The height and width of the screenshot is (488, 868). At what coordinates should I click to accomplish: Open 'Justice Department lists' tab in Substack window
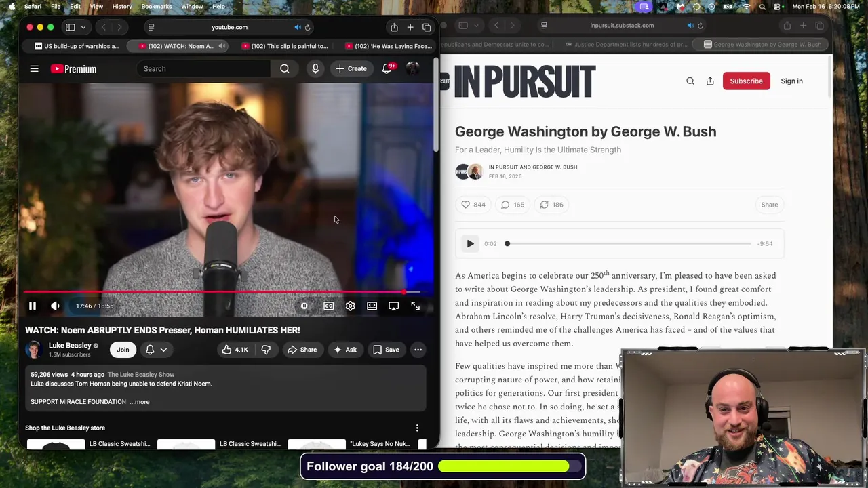tap(625, 45)
